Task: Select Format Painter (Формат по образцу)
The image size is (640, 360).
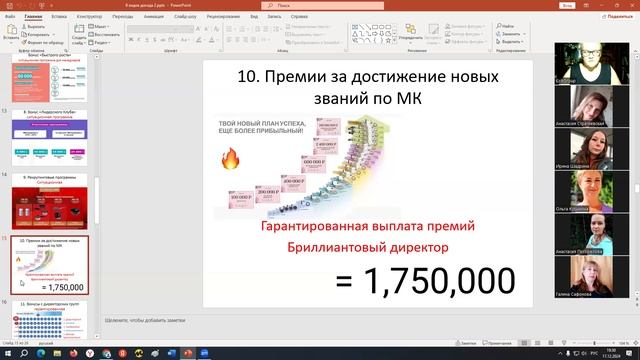Action: pos(43,42)
